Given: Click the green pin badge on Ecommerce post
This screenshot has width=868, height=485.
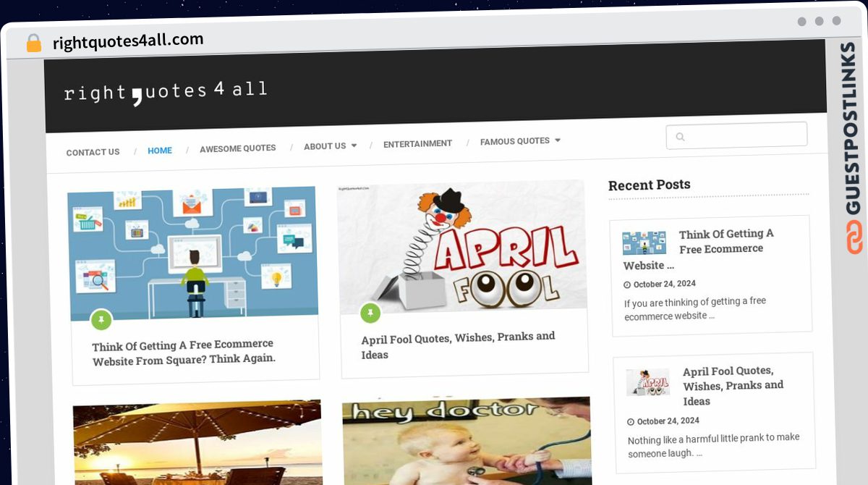Looking at the screenshot, I should coord(101,319).
